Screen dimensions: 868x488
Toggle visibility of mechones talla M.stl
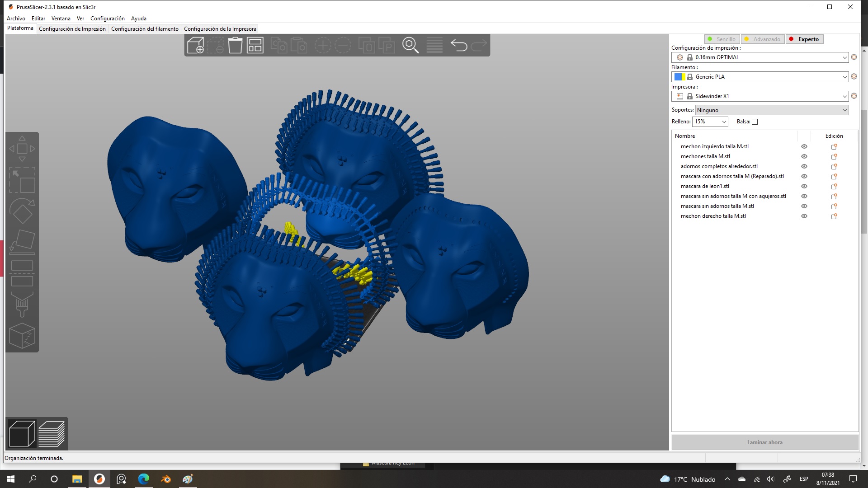click(804, 156)
